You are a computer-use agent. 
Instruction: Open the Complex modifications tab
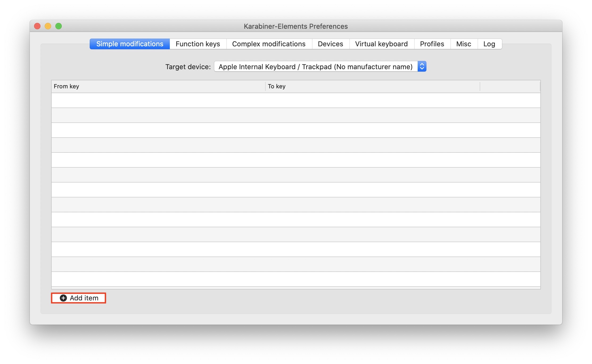coord(269,44)
